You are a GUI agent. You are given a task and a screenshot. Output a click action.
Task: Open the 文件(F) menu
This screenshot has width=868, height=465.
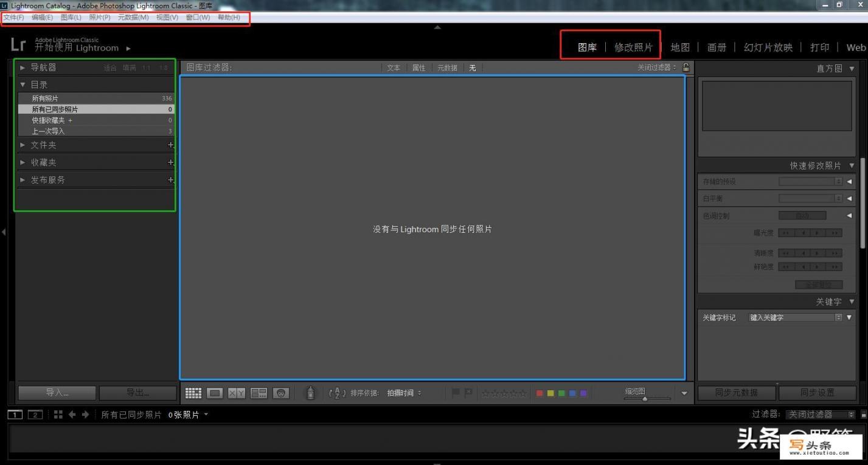click(13, 18)
